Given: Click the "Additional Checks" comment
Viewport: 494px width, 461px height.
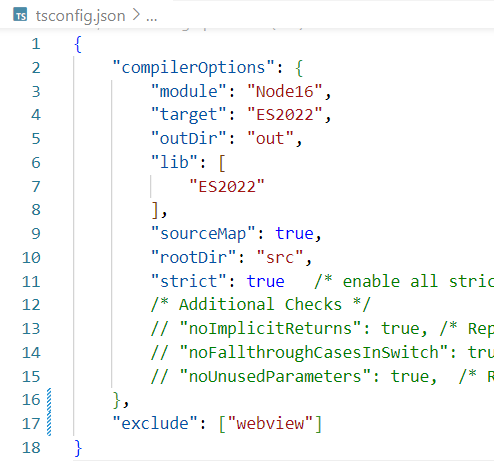Looking at the screenshot, I should pos(260,305).
